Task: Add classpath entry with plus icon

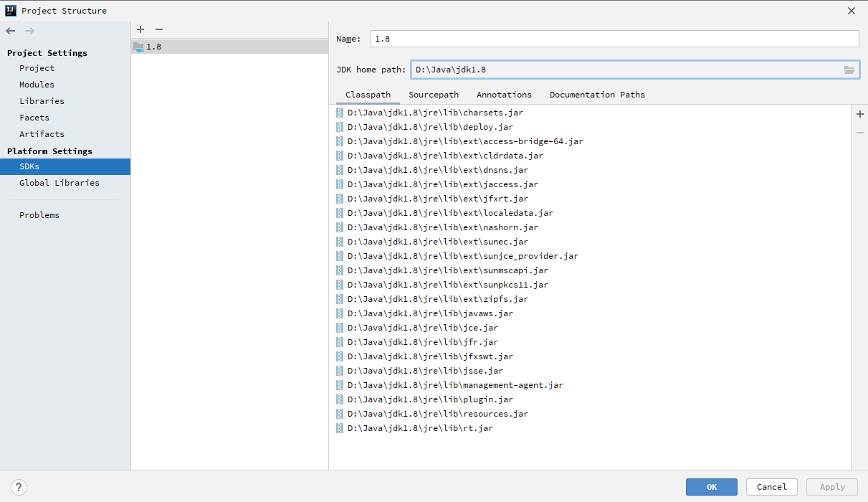Action: [860, 114]
